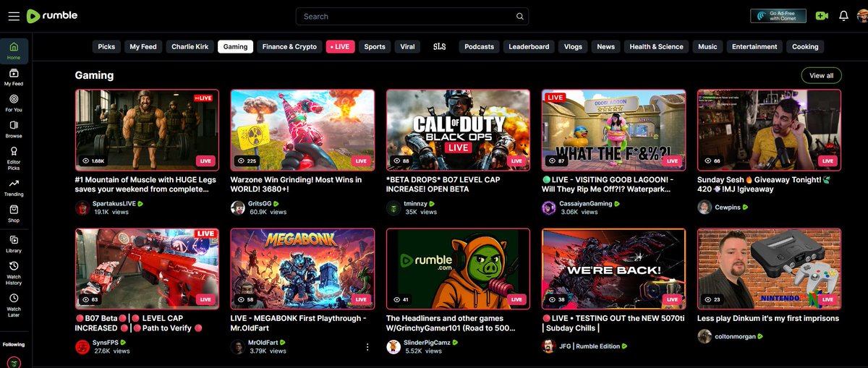Viewport: 868px width, 368px height.
Task: Select the Picks category tab
Action: 106,46
